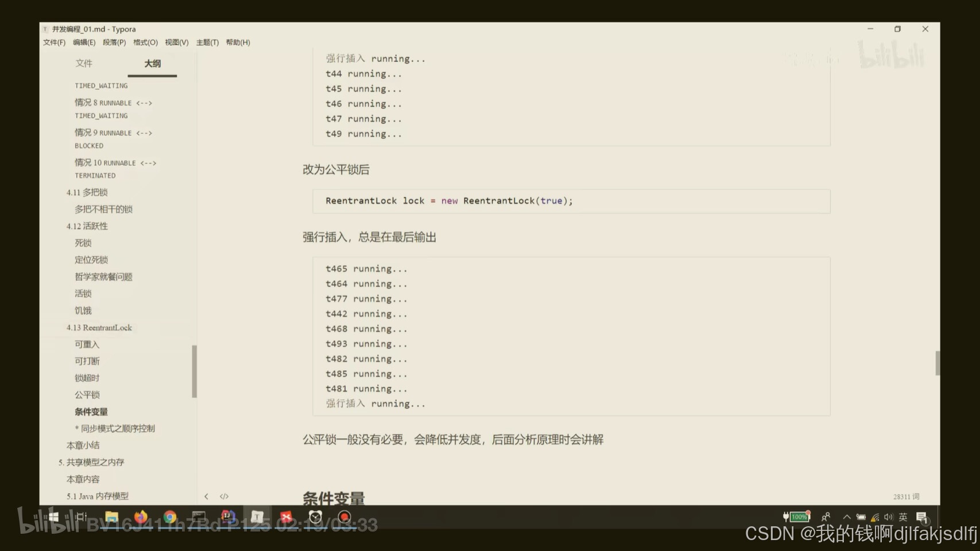Screen dimensions: 980x551
Task: Click the 100% battery indicator
Action: click(796, 517)
